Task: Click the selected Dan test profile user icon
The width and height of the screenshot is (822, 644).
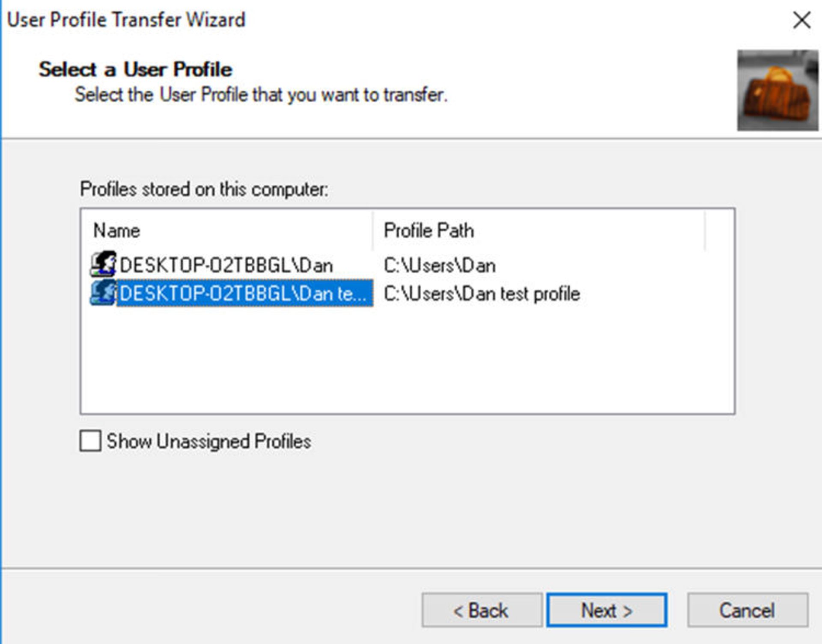Action: [x=103, y=293]
